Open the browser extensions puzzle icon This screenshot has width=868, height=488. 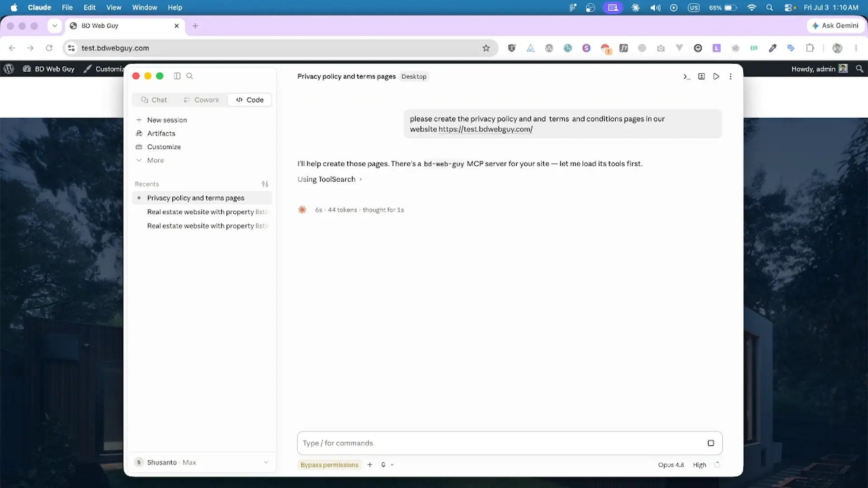coord(810,48)
